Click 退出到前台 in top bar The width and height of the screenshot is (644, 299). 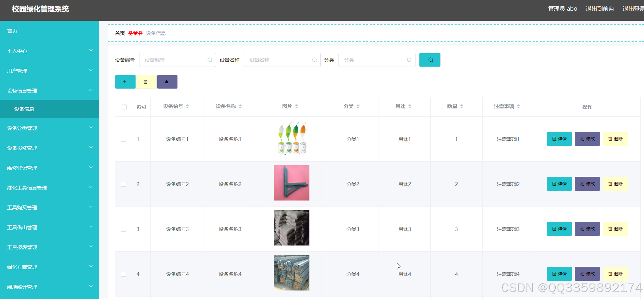(600, 9)
